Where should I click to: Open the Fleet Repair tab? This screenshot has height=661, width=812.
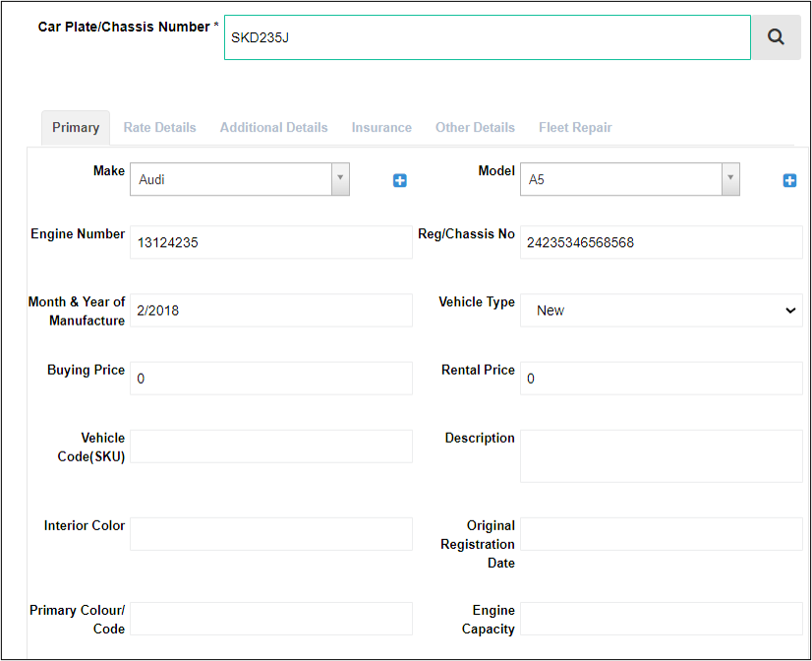(575, 128)
